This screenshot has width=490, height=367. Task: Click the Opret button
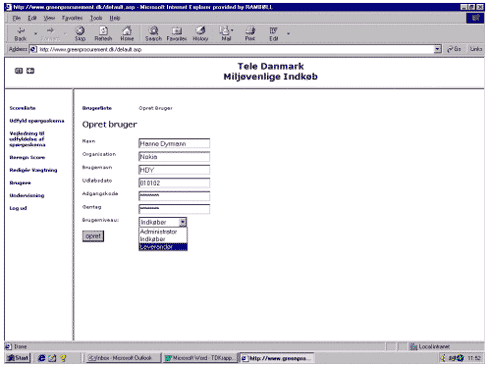tap(93, 236)
